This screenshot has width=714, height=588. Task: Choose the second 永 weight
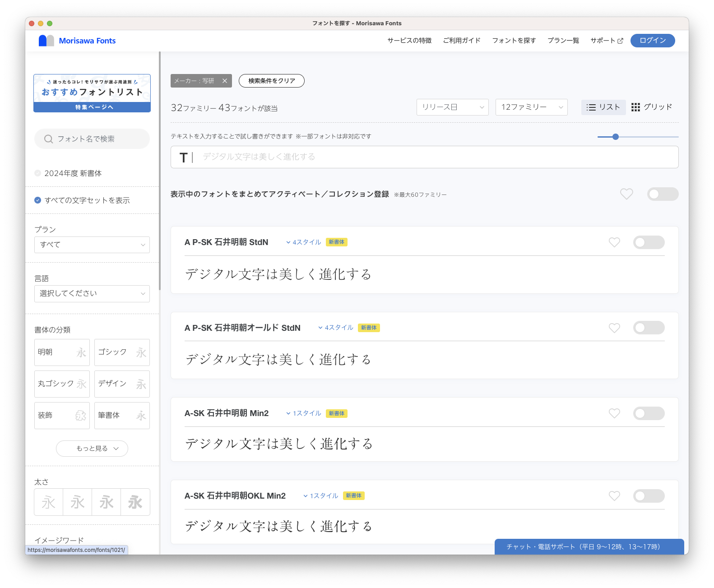coord(78,502)
